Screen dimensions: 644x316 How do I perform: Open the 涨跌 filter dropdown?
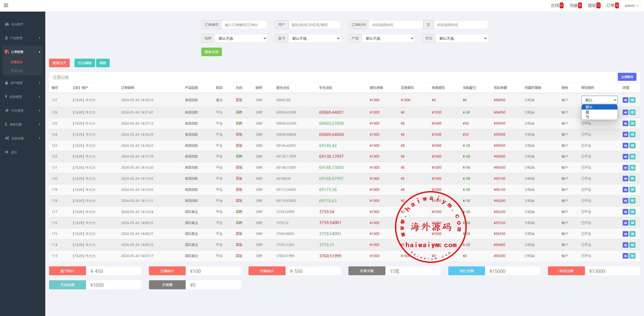[241, 39]
